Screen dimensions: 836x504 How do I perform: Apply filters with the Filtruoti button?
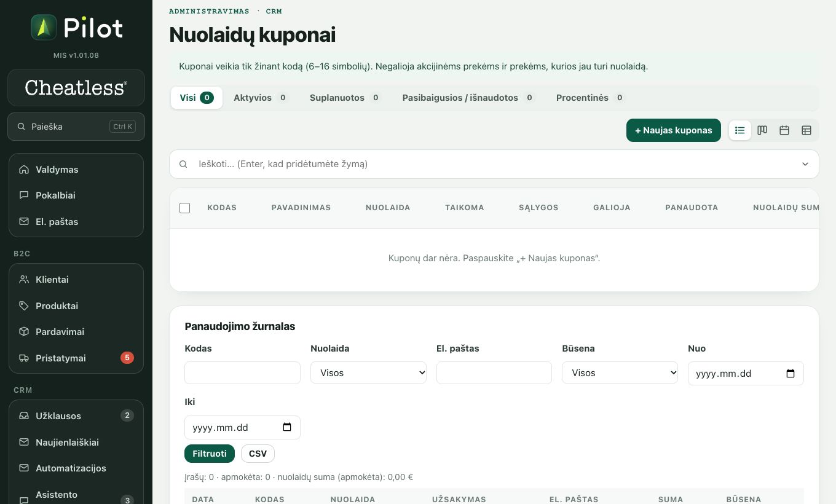click(210, 454)
